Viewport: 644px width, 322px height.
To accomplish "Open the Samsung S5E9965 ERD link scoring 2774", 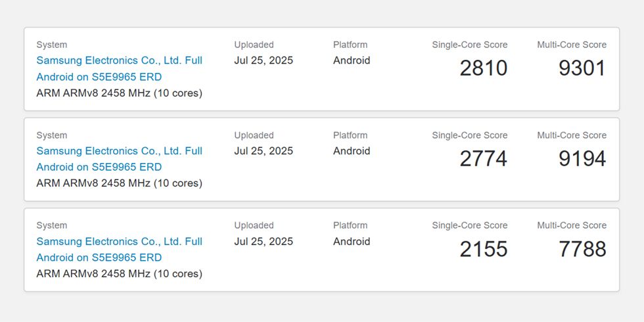I will pos(119,159).
